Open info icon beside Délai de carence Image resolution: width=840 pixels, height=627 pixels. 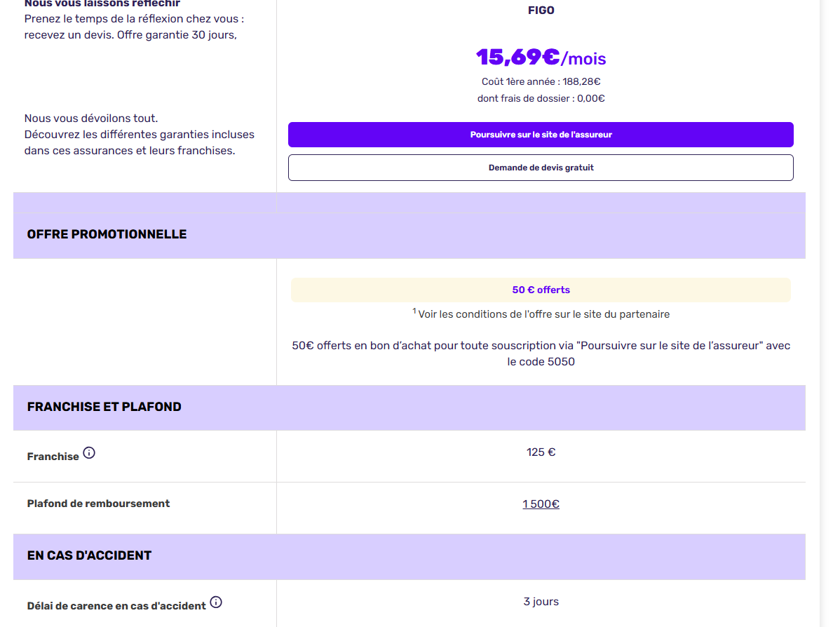[216, 602]
